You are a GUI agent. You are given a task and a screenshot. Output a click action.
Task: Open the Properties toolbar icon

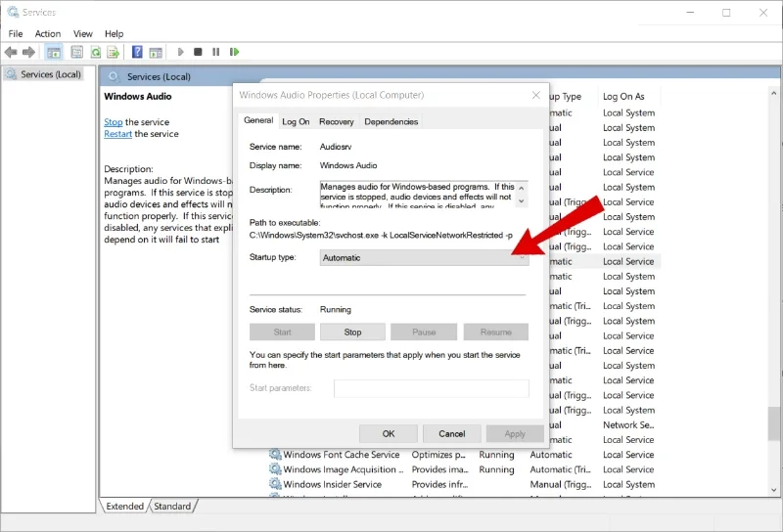pos(77,52)
